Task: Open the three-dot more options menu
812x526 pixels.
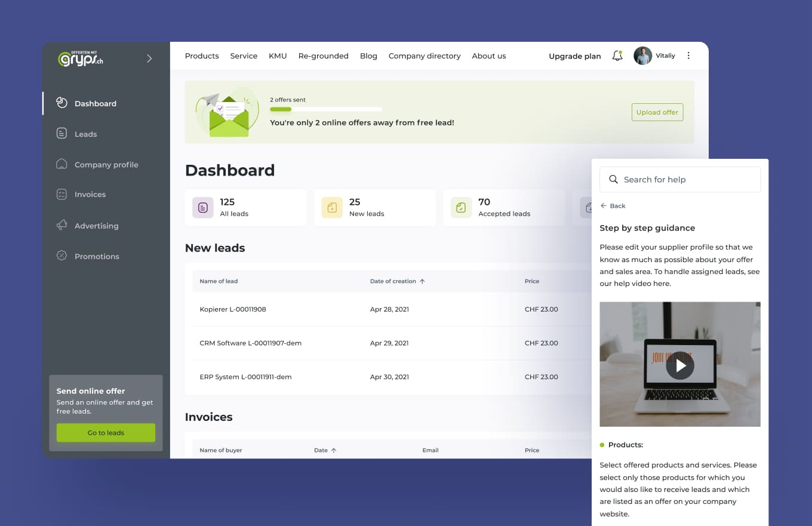Action: tap(688, 56)
